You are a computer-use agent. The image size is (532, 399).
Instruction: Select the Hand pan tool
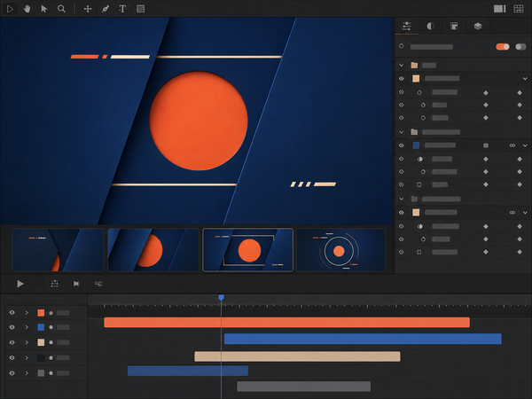tap(27, 9)
